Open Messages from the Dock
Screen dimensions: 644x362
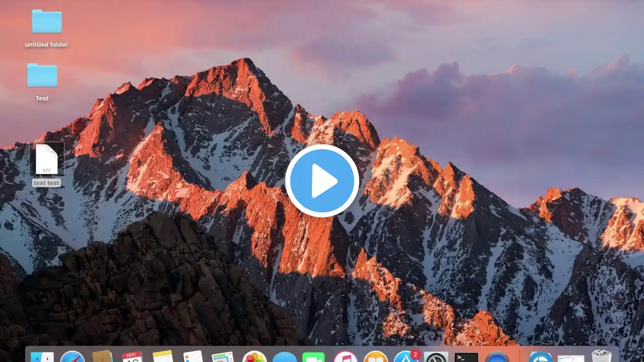point(285,357)
